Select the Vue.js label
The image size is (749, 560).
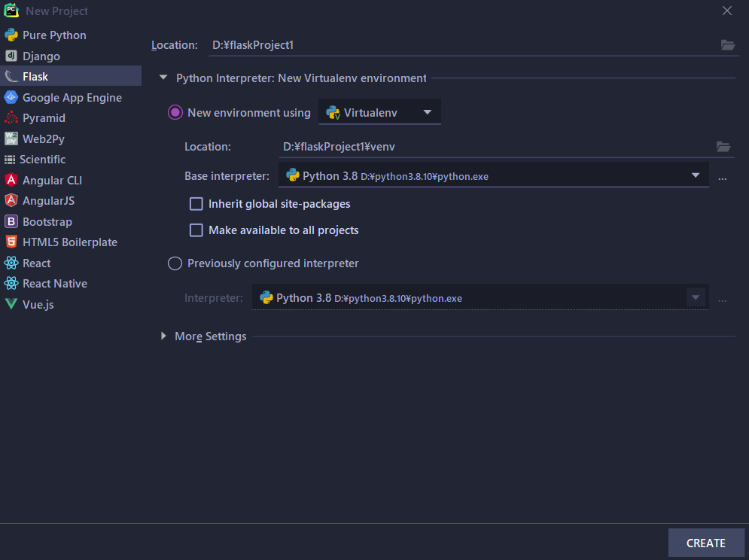click(x=38, y=304)
